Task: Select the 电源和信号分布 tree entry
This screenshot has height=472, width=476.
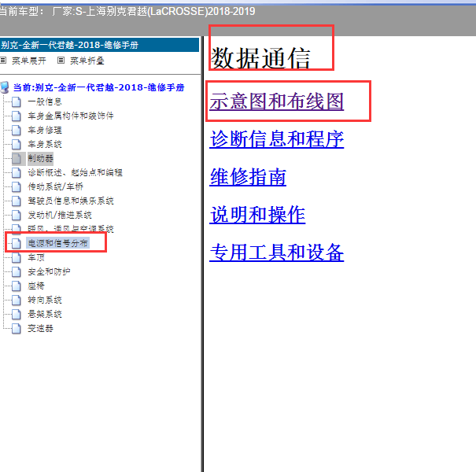Action: tap(57, 243)
